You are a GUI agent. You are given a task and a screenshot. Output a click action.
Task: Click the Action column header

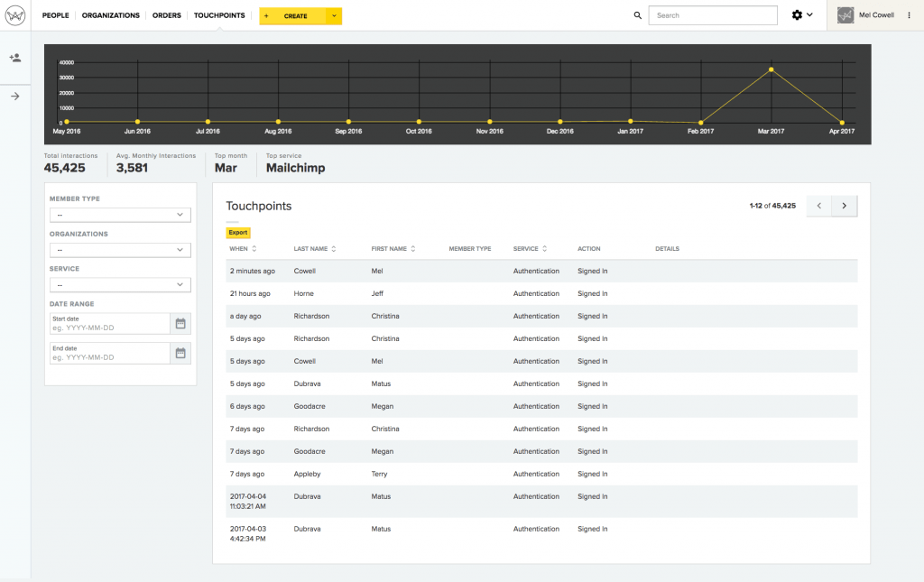pos(588,248)
